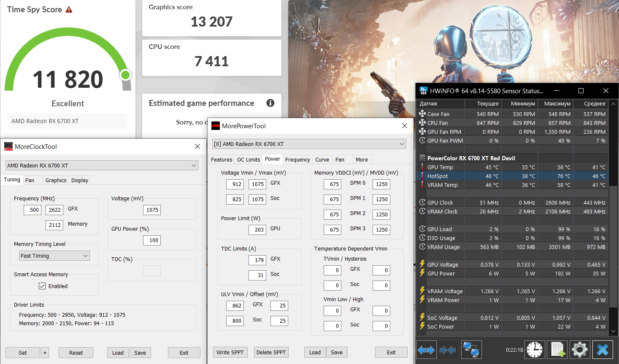Click the shrink columns arrows icon in HWiNFO
619x364 pixels.
pos(448,350)
